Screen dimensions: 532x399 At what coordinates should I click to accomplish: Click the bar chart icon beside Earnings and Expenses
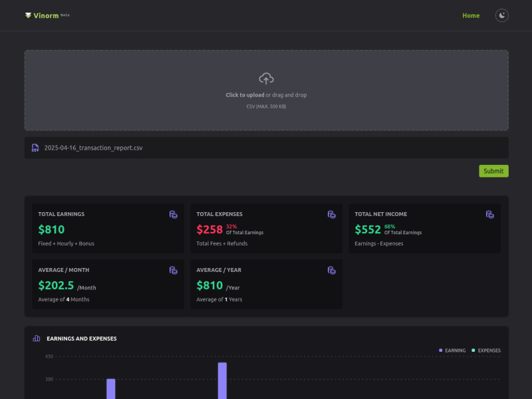(x=37, y=338)
